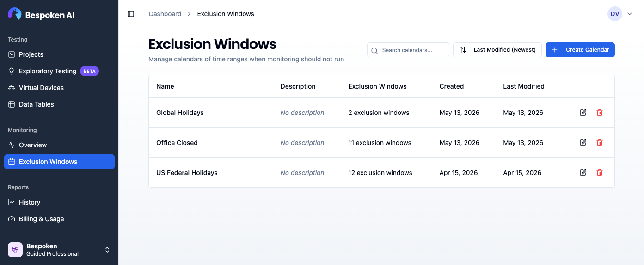Delete the Global Holidays calendar
644x265 pixels.
click(x=600, y=113)
